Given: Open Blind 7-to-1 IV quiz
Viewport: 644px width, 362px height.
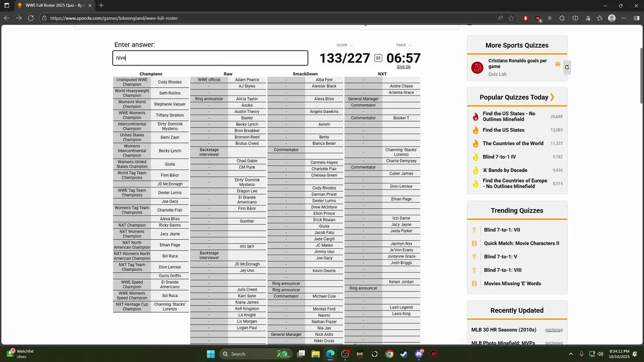Looking at the screenshot, I should [499, 157].
